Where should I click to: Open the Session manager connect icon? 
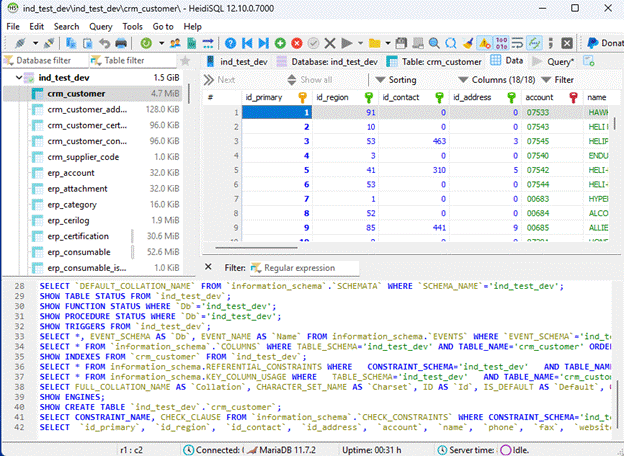coord(20,43)
